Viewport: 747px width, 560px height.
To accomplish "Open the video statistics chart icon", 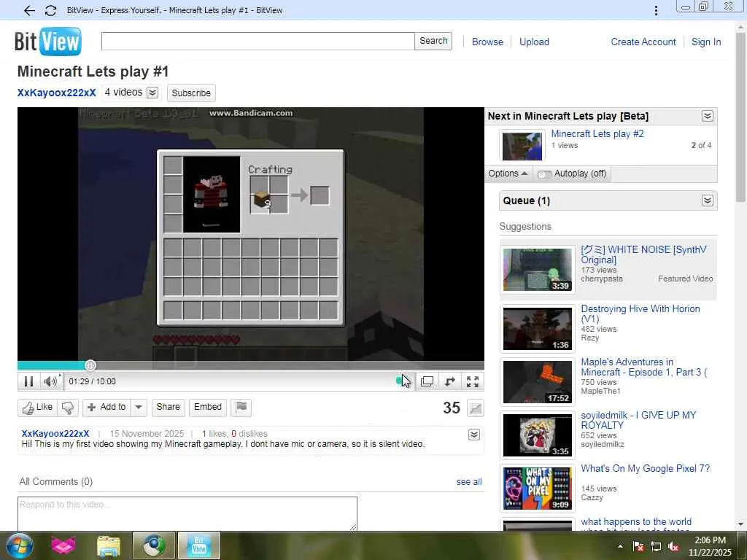I will click(x=475, y=408).
